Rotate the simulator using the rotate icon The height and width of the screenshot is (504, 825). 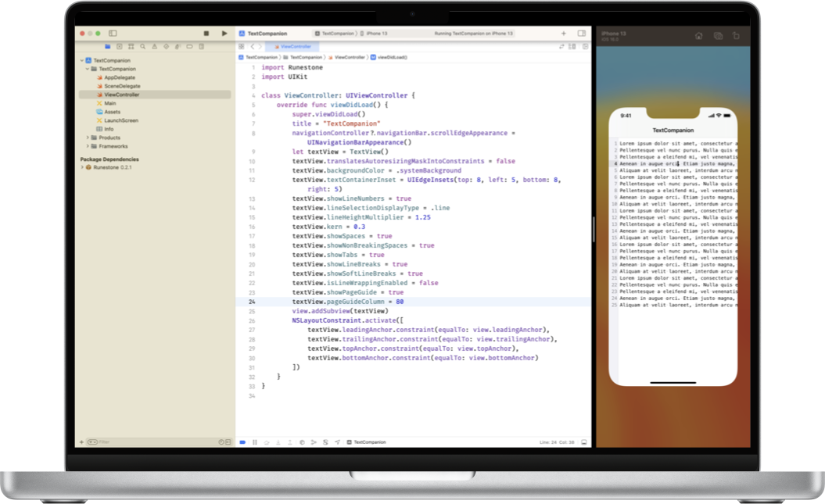(x=736, y=35)
